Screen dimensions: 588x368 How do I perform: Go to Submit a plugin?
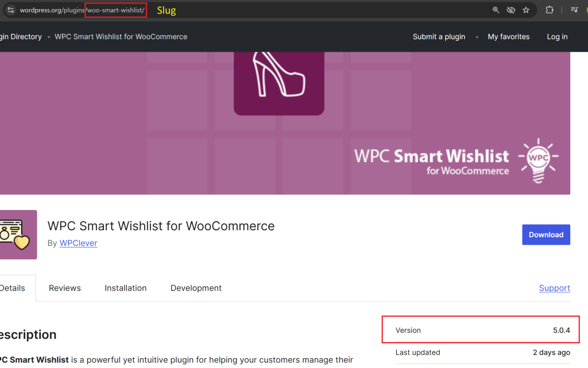click(x=439, y=37)
